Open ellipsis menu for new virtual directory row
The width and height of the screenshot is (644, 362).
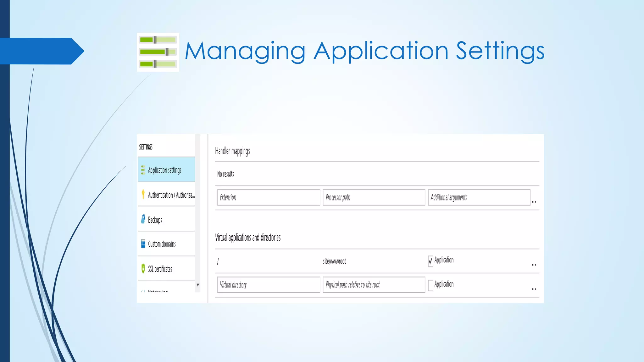[x=534, y=289]
